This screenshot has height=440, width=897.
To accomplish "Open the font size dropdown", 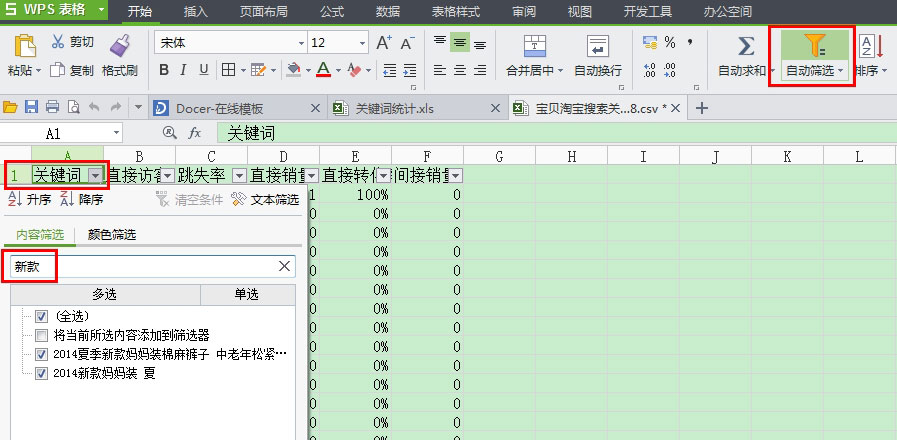I will tap(362, 43).
